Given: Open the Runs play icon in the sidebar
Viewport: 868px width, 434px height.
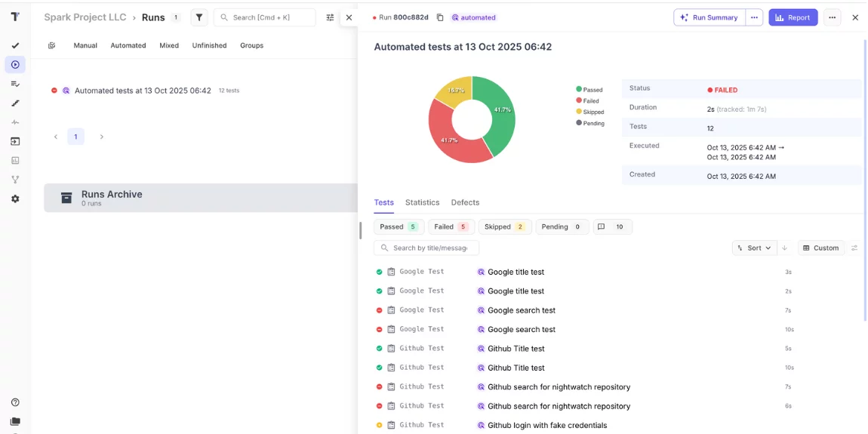Looking at the screenshot, I should point(15,65).
